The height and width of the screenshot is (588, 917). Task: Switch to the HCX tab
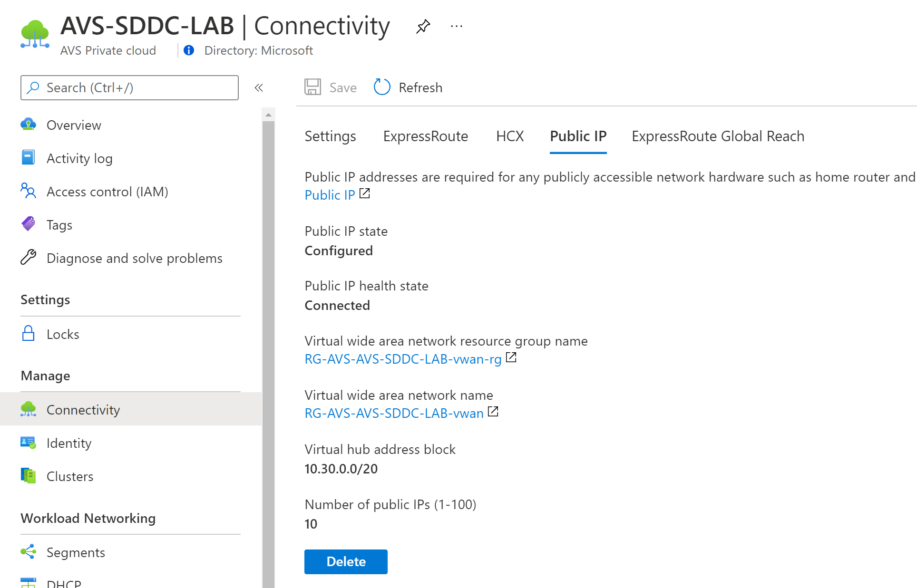click(510, 136)
